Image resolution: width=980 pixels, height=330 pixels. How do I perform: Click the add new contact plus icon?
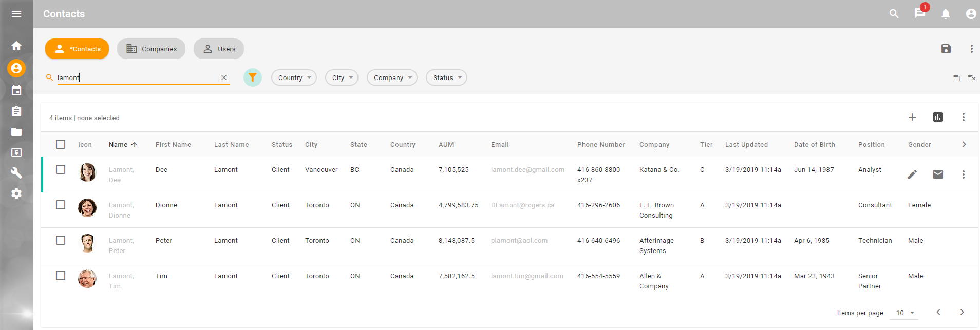click(912, 117)
